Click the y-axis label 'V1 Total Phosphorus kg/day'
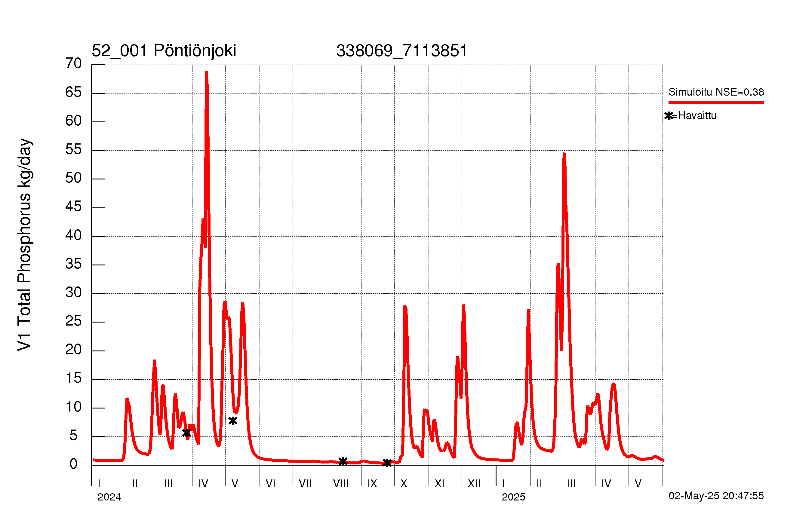 pyautogui.click(x=25, y=245)
